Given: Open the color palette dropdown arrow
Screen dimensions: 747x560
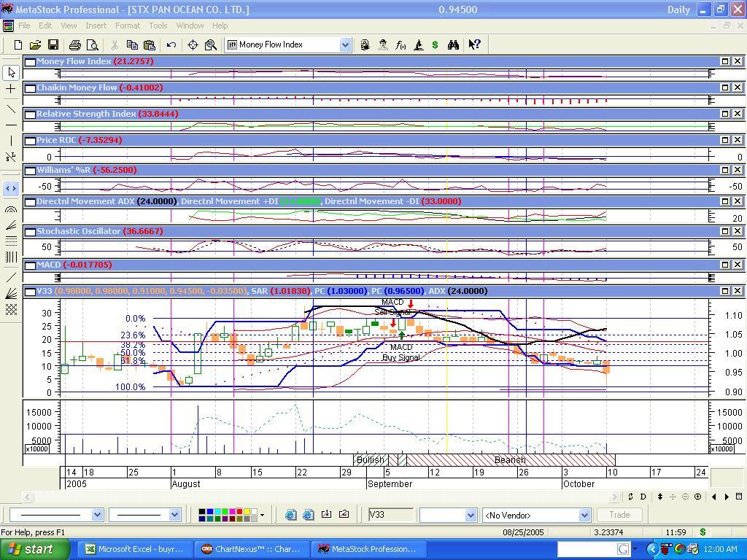Looking at the screenshot, I should [262, 516].
